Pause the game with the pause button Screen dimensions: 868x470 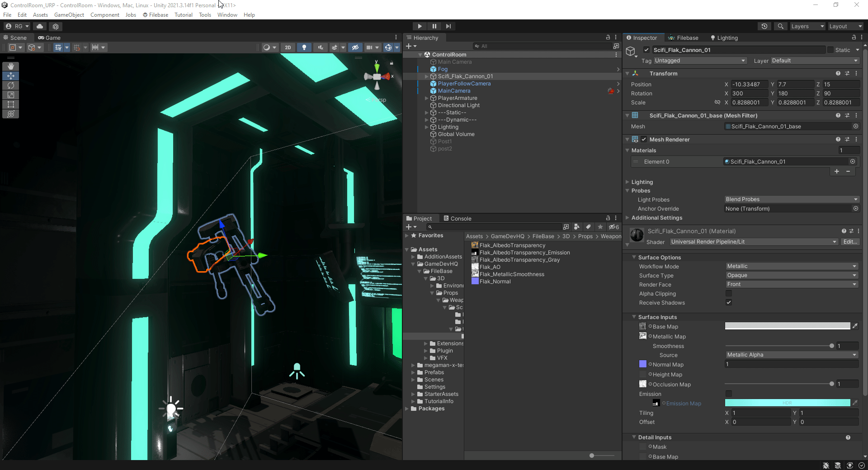pyautogui.click(x=434, y=26)
